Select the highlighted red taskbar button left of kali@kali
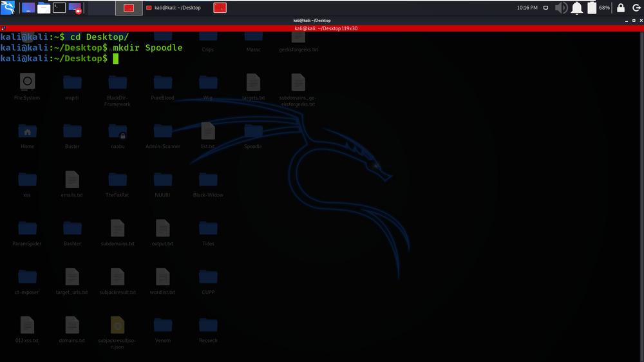Screen dimensions: 644x362 point(129,8)
